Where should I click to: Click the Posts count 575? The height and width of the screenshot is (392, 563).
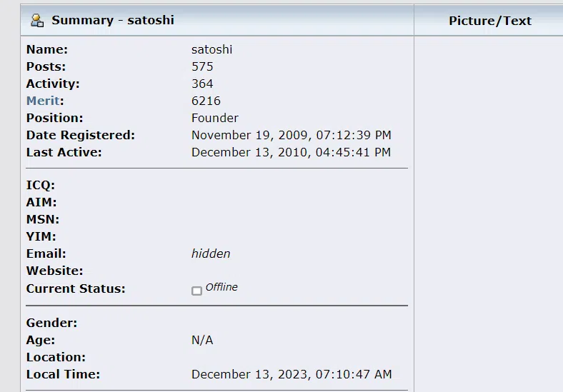click(202, 67)
